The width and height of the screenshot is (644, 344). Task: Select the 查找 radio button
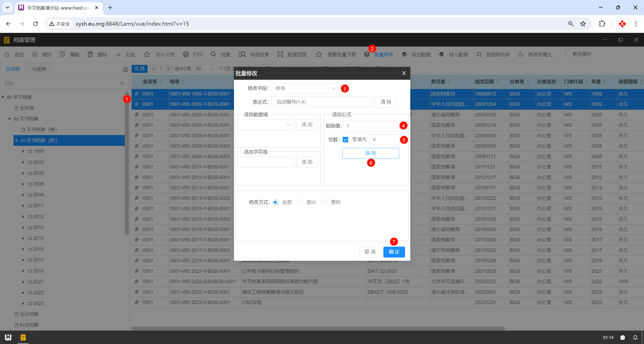(x=324, y=202)
